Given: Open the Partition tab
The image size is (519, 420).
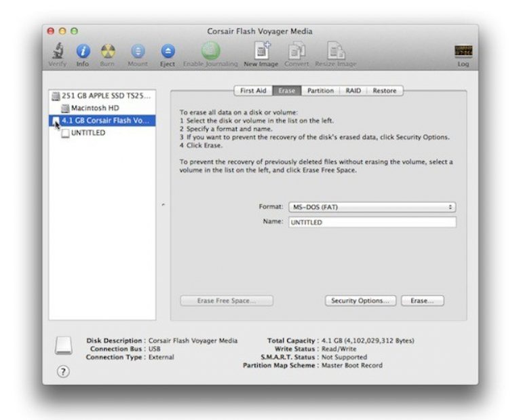Looking at the screenshot, I should [x=320, y=91].
